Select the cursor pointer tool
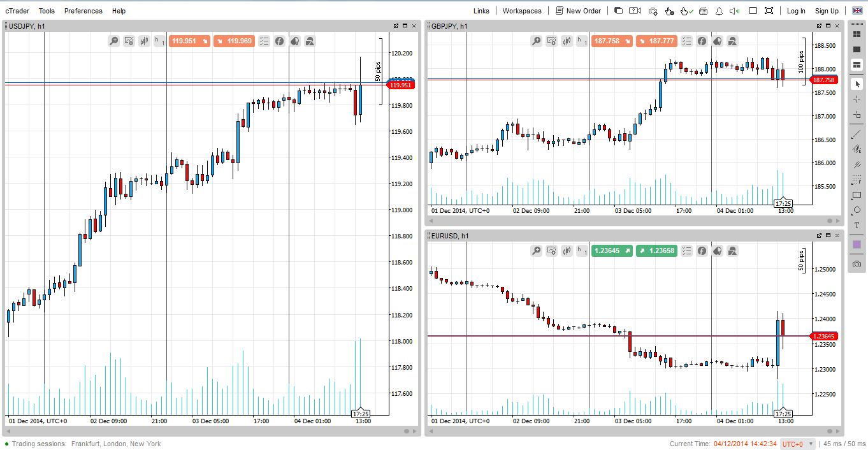 click(x=857, y=84)
